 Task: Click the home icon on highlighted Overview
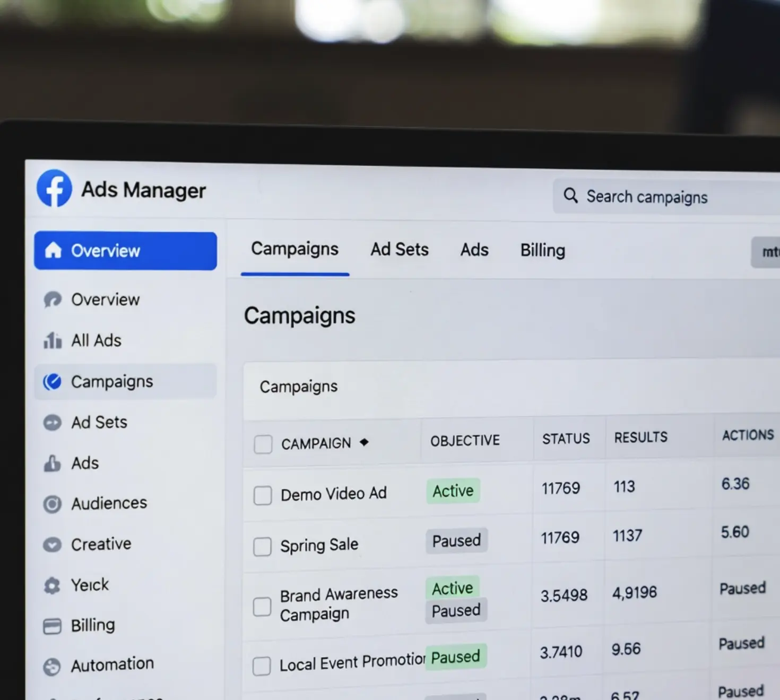[x=53, y=250]
